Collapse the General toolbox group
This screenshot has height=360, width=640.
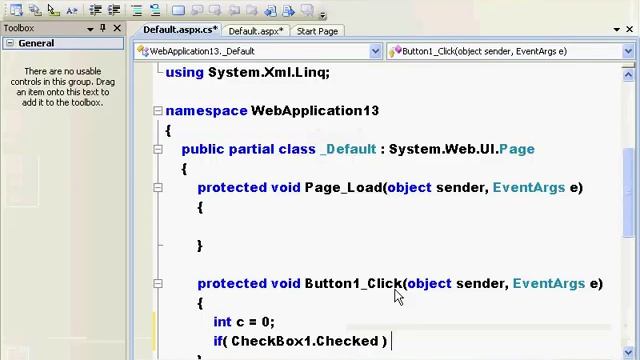(x=10, y=43)
